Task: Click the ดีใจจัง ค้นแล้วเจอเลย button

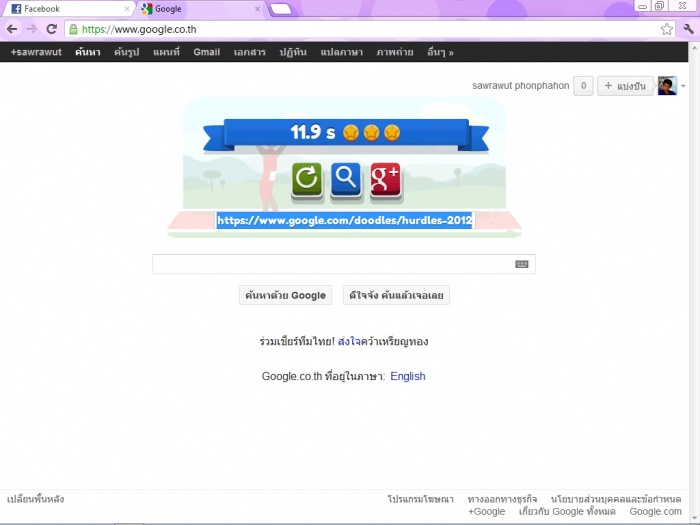Action: 396,295
